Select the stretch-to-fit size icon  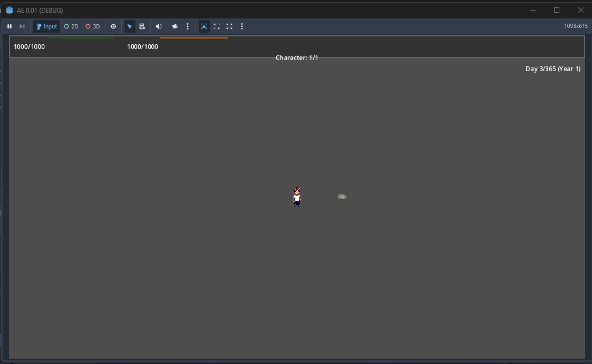[x=229, y=26]
